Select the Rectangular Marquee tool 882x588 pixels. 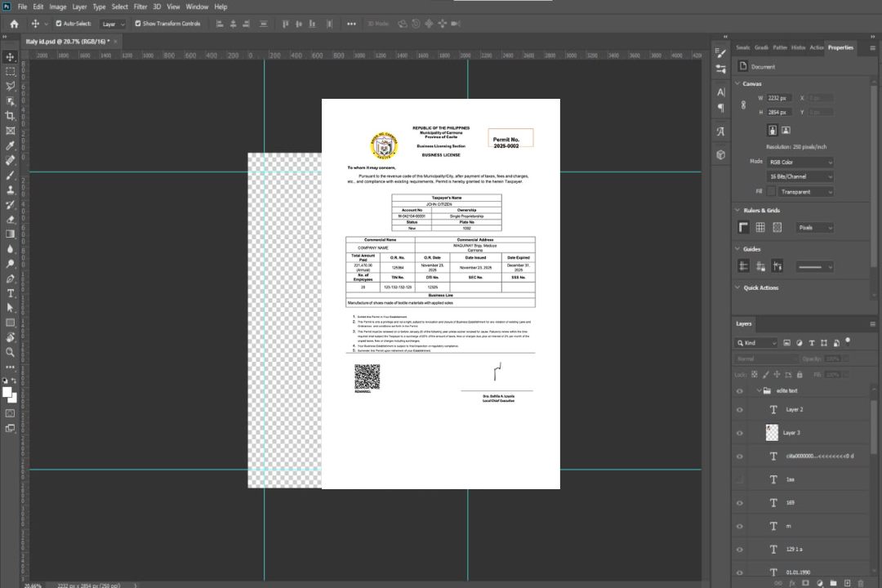coord(10,72)
